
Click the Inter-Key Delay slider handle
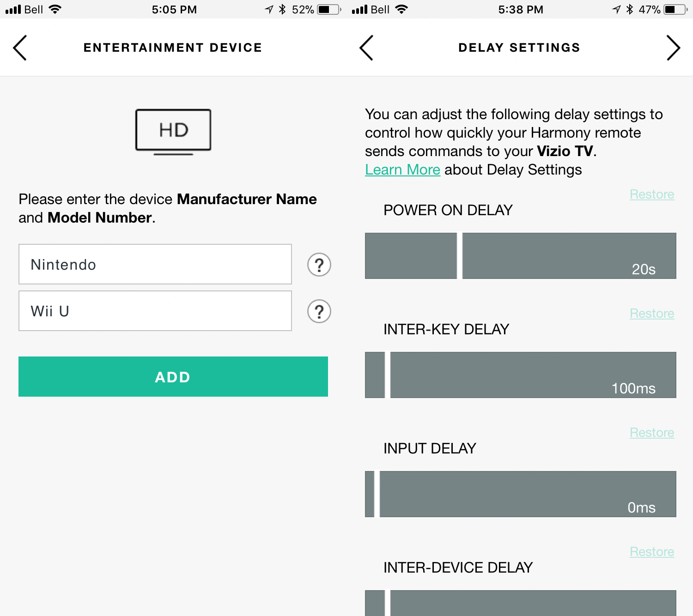(x=388, y=375)
